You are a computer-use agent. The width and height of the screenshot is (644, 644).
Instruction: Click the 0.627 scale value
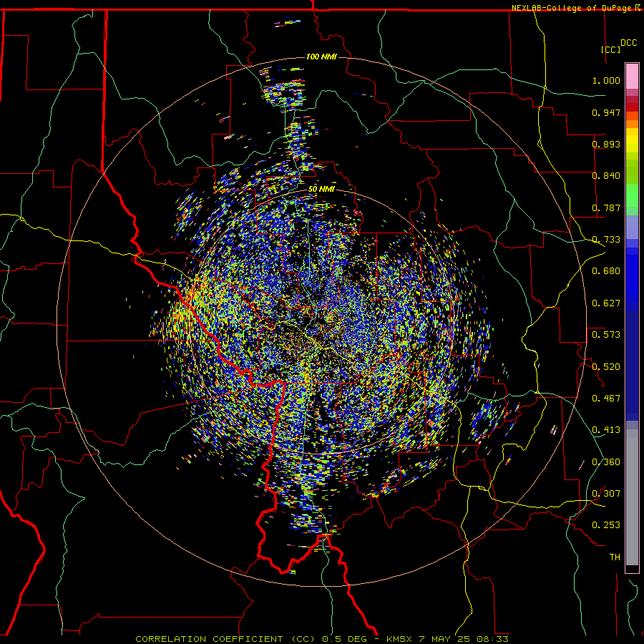pyautogui.click(x=606, y=303)
